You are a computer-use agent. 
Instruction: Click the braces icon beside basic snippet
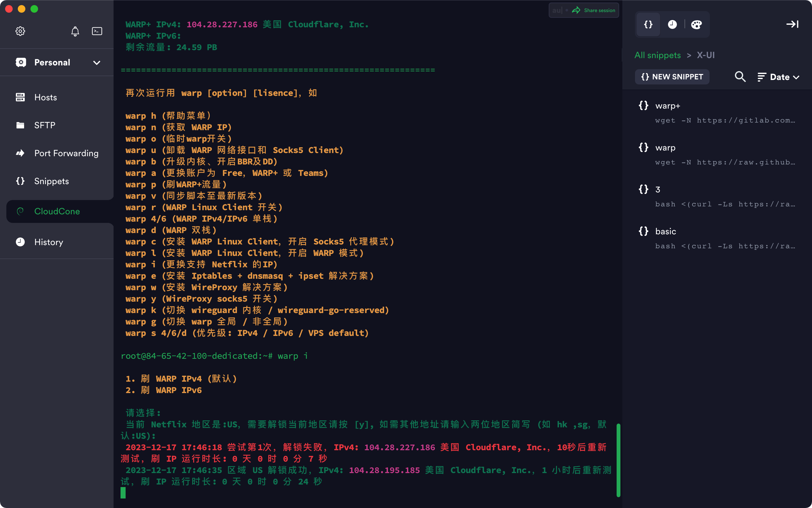644,231
